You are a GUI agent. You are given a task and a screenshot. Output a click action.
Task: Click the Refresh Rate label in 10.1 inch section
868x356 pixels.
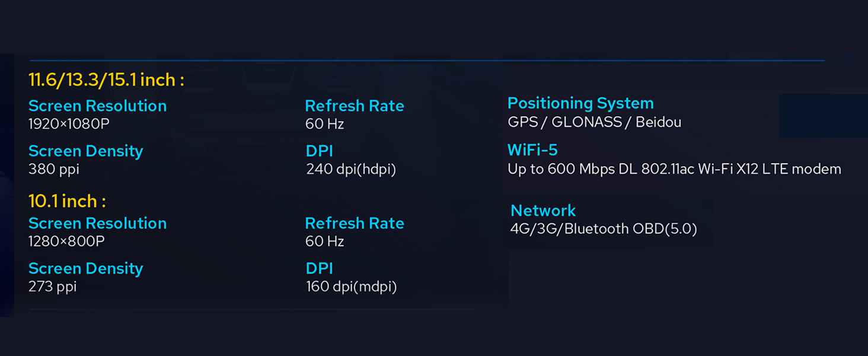355,223
